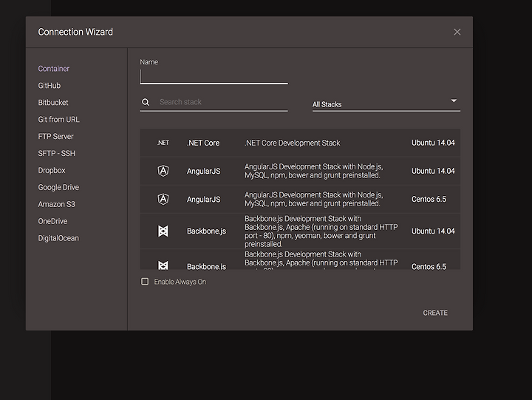
Task: Select the Container connection type
Action: point(54,69)
